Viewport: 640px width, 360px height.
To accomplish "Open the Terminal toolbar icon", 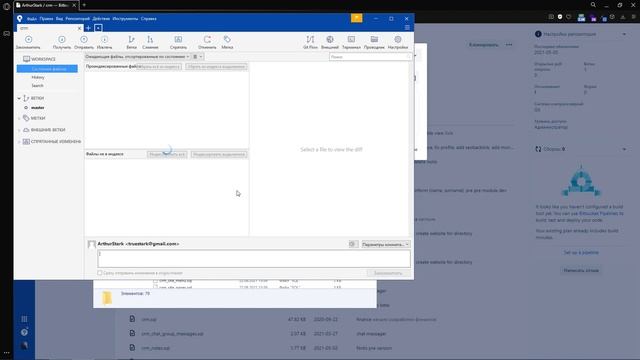I will (x=351, y=40).
